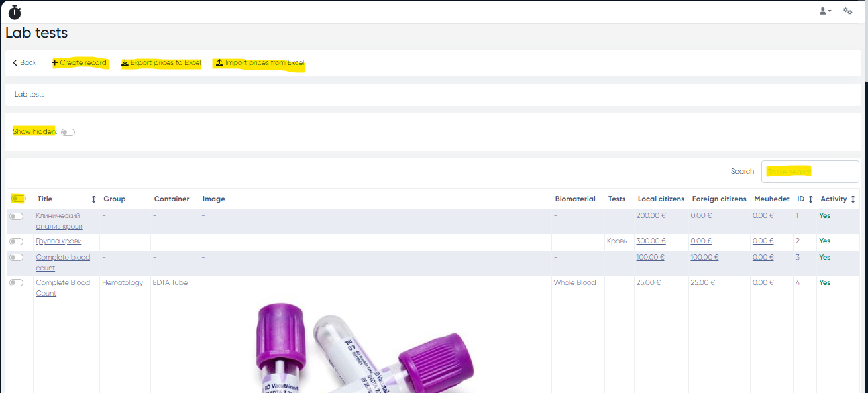868x393 pixels.
Task: Click the table search input field
Action: tap(810, 171)
